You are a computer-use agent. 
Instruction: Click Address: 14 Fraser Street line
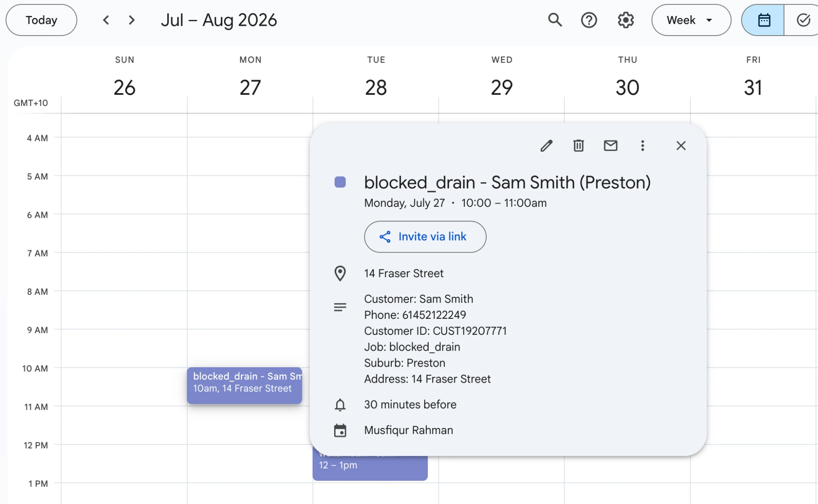427,379
